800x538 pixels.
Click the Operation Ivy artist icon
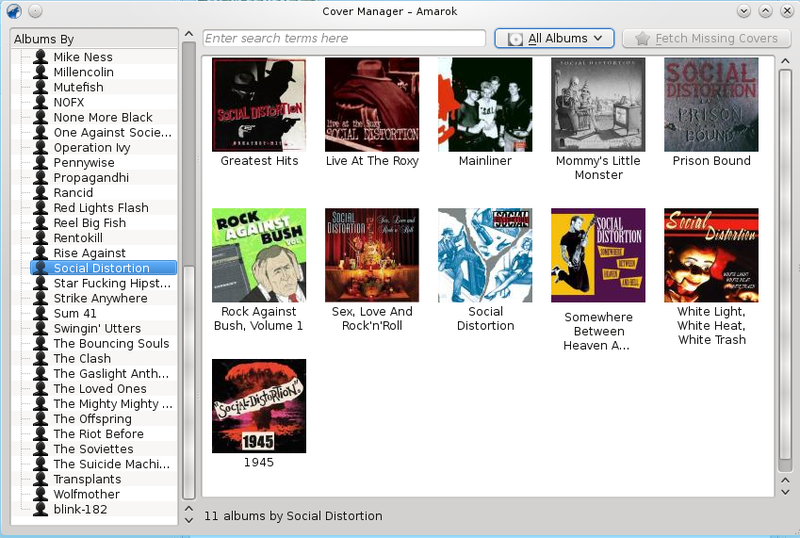(x=40, y=148)
